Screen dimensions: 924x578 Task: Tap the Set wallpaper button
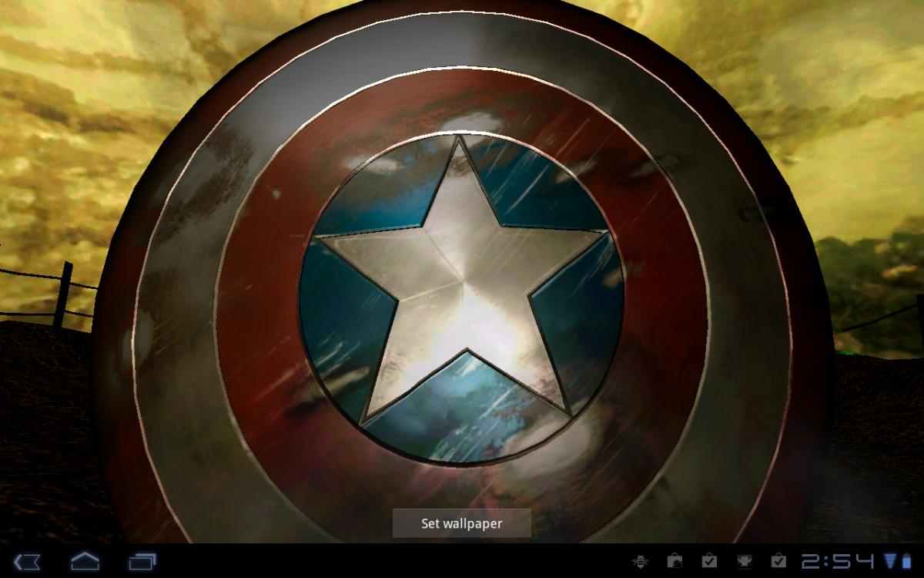(x=462, y=523)
